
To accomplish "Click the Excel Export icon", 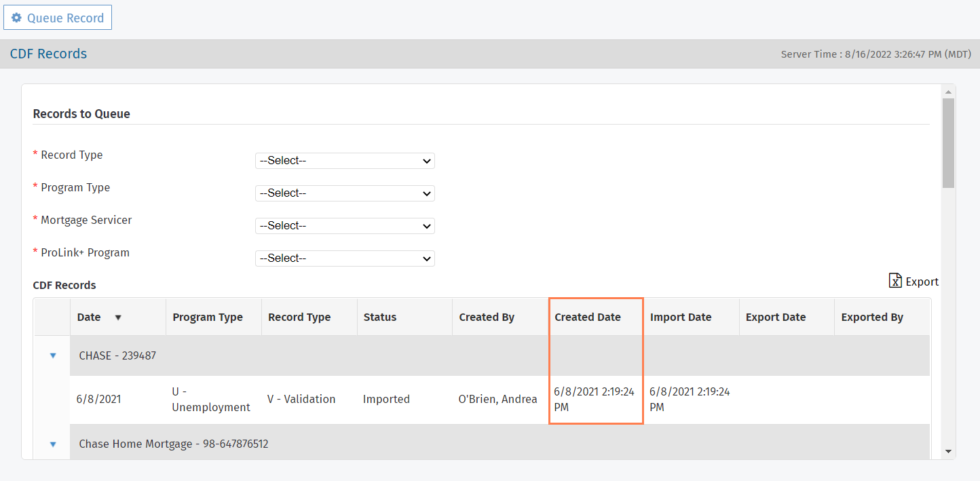I will (895, 281).
